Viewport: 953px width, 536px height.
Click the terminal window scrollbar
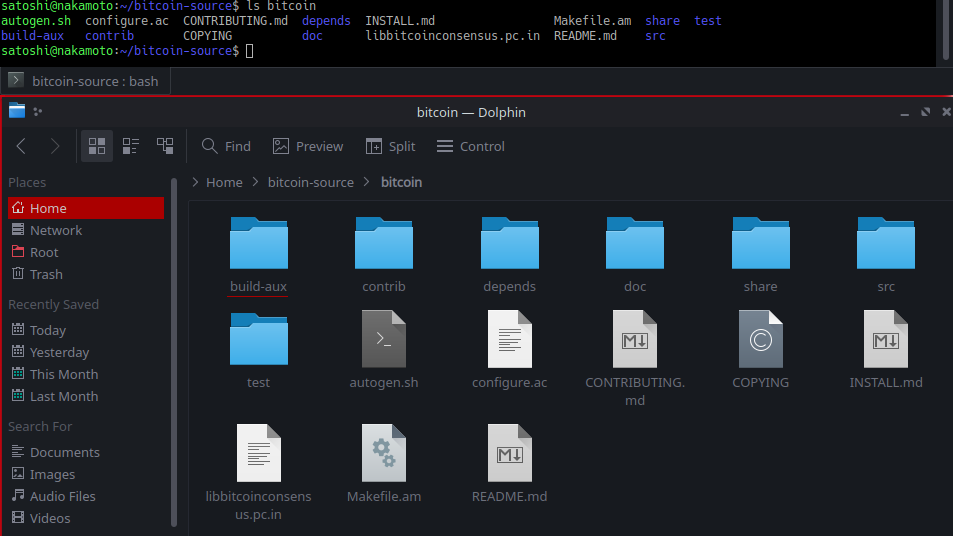(x=946, y=30)
